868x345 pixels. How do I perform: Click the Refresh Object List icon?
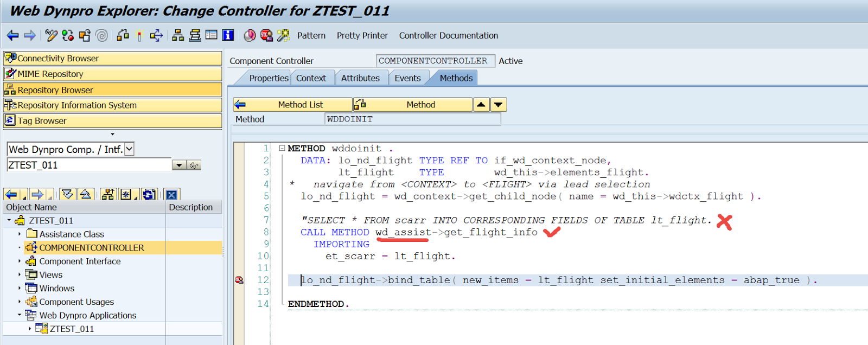(x=149, y=194)
